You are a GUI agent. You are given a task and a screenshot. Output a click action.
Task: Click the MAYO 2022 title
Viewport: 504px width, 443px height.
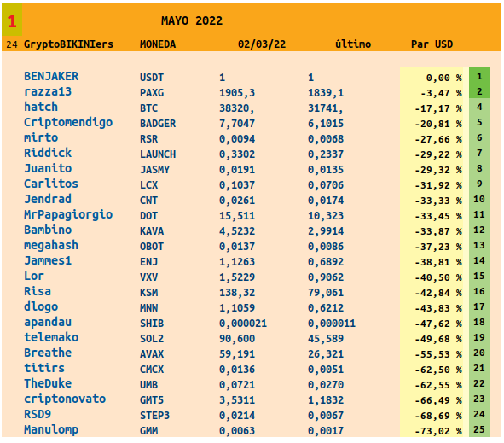(x=192, y=20)
